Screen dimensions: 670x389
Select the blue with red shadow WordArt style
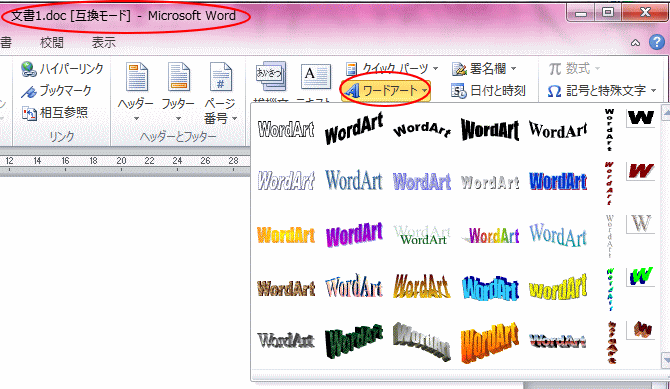558,181
